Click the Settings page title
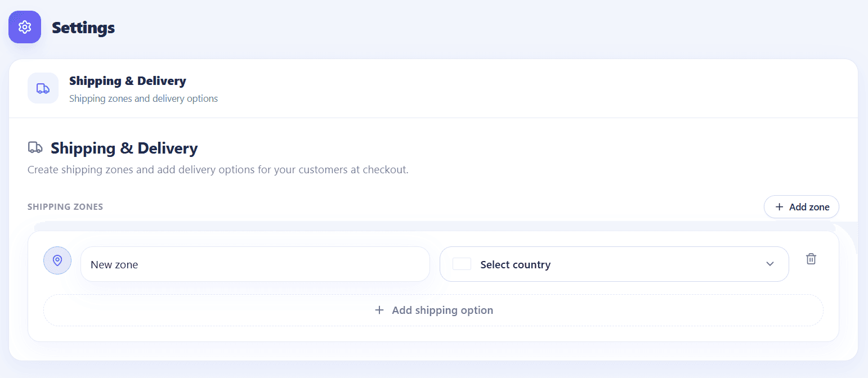Viewport: 868px width, 378px height. [x=83, y=27]
